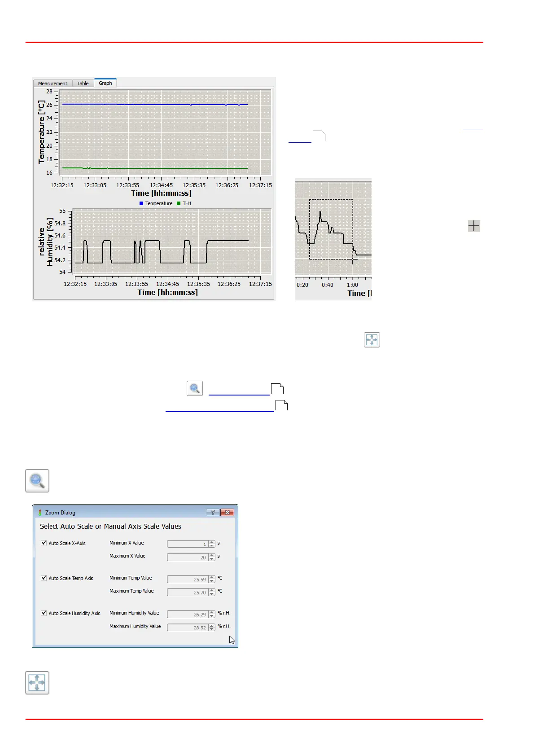Select the Graph tab

click(x=105, y=83)
